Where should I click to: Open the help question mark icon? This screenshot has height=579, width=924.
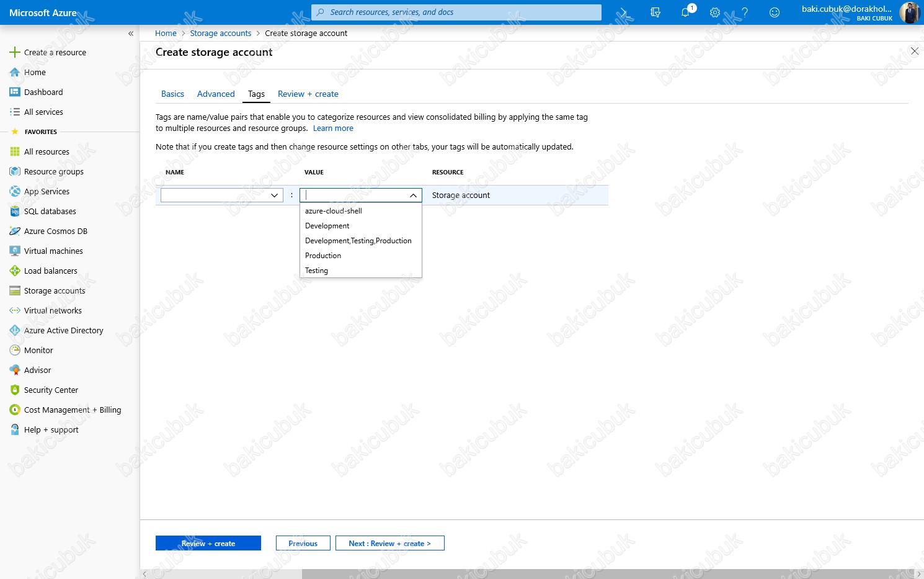[x=745, y=12]
